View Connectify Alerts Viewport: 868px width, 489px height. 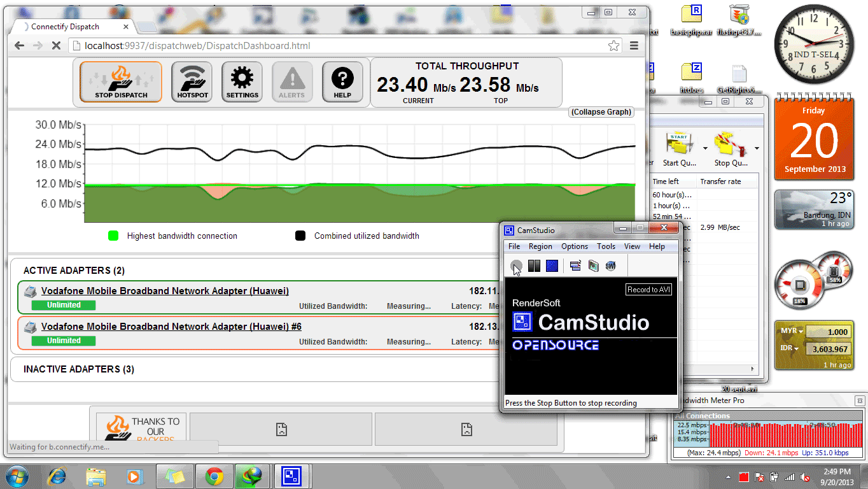pos(292,81)
